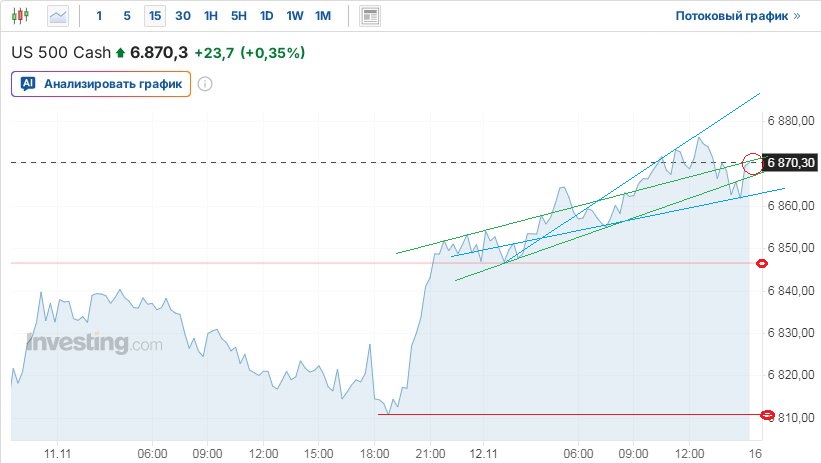This screenshot has width=821, height=463.
Task: Activate the 15 minute timeframe
Action: pos(154,16)
